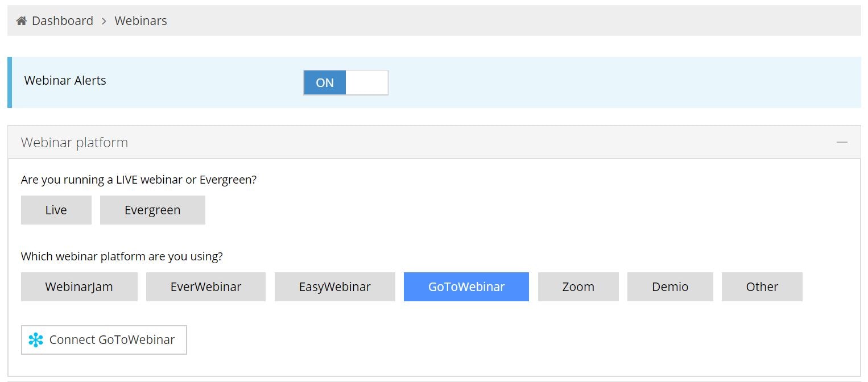Select Demio as the webinar platform

pos(670,286)
